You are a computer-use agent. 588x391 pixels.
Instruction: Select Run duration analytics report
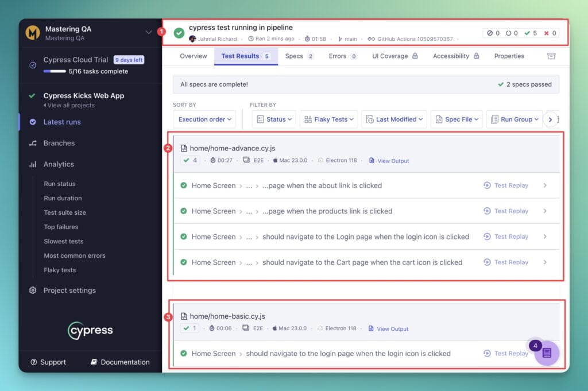coord(63,198)
